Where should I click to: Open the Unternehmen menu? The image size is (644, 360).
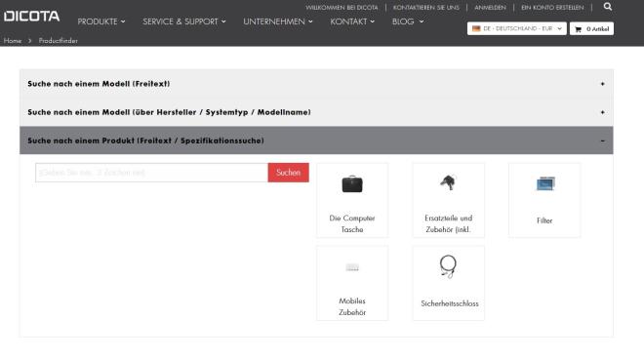point(278,21)
